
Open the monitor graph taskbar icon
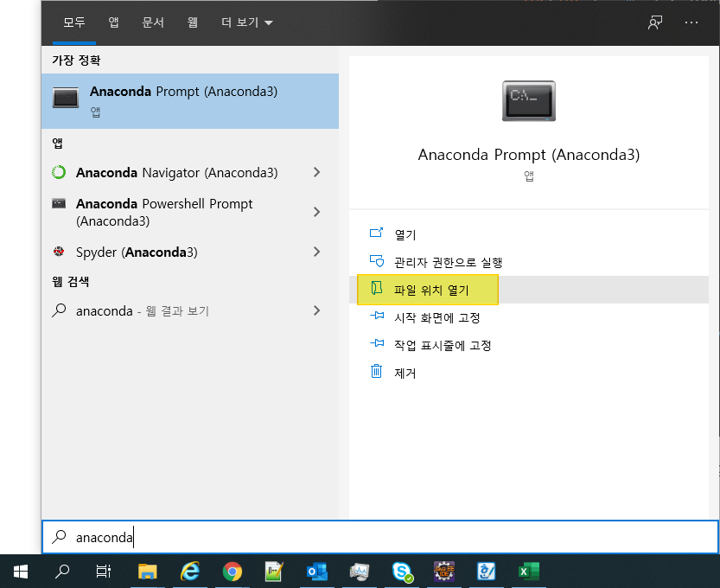(359, 572)
